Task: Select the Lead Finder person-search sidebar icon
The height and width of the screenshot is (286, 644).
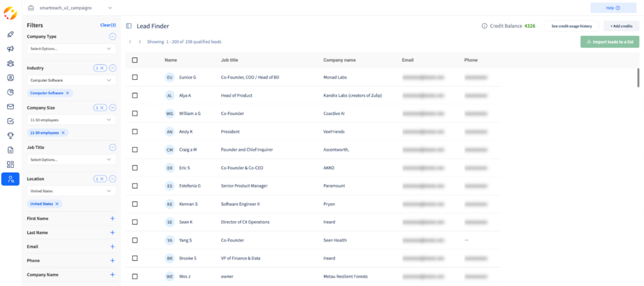Action: pyautogui.click(x=11, y=179)
